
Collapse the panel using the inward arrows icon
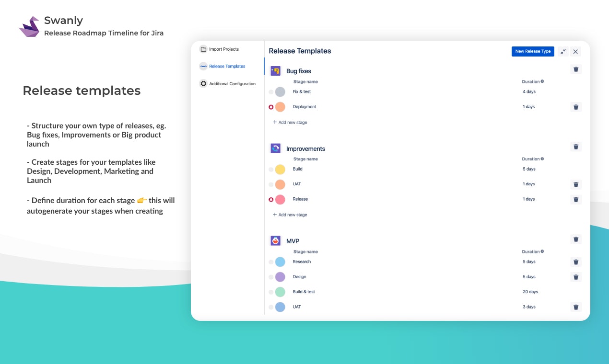click(x=563, y=51)
